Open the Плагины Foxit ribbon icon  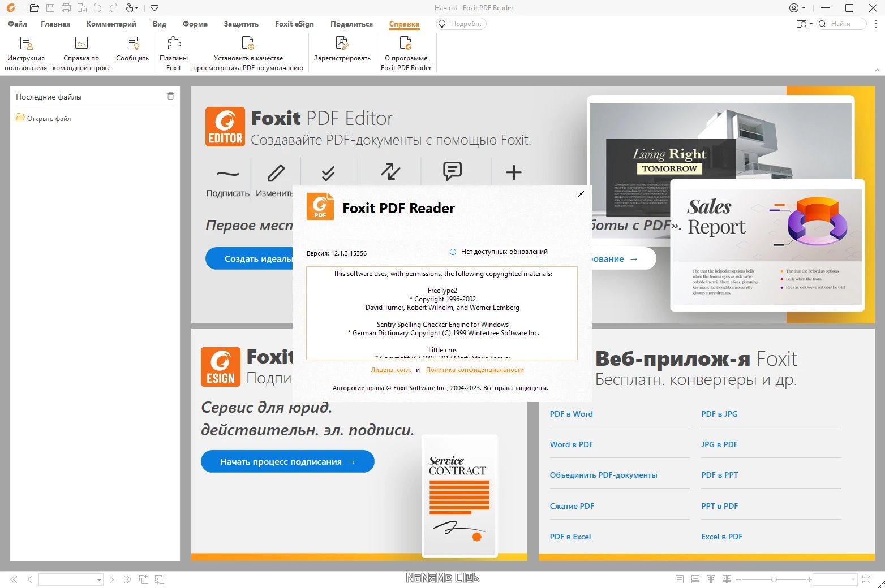(x=173, y=52)
